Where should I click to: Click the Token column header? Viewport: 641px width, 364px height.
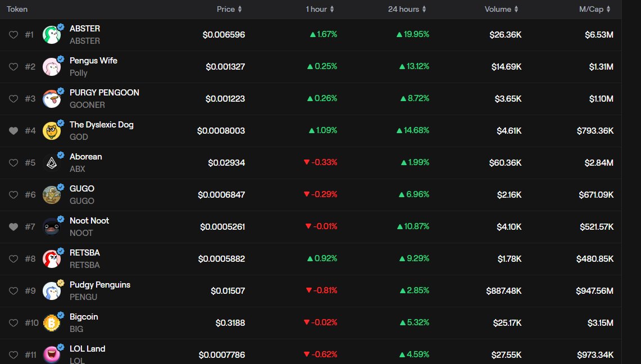(x=17, y=9)
